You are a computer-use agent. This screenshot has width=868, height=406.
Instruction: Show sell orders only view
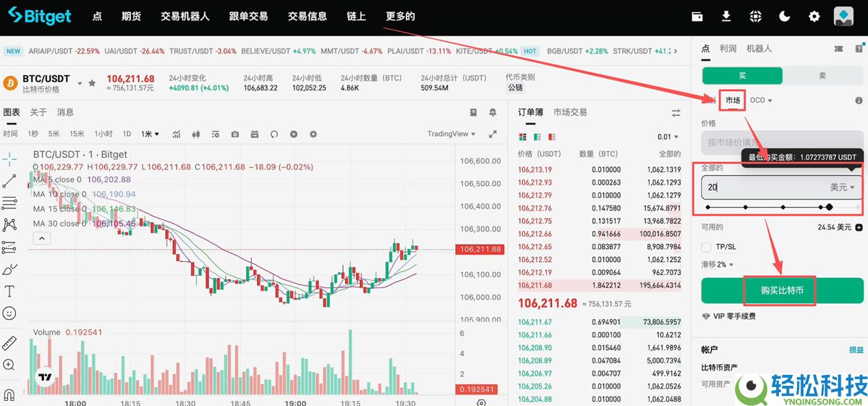[550, 137]
